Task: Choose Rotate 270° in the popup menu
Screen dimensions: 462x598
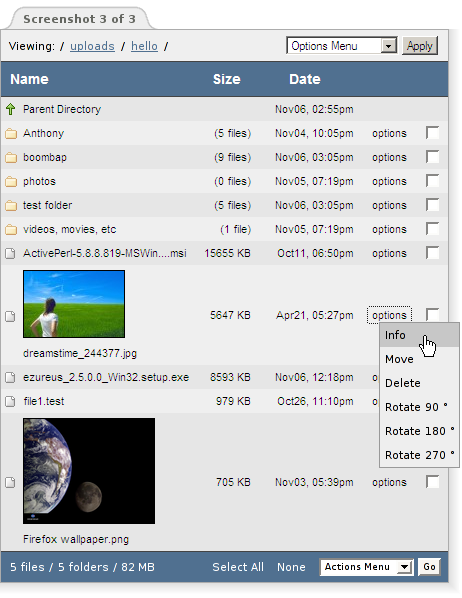Action: [x=419, y=455]
